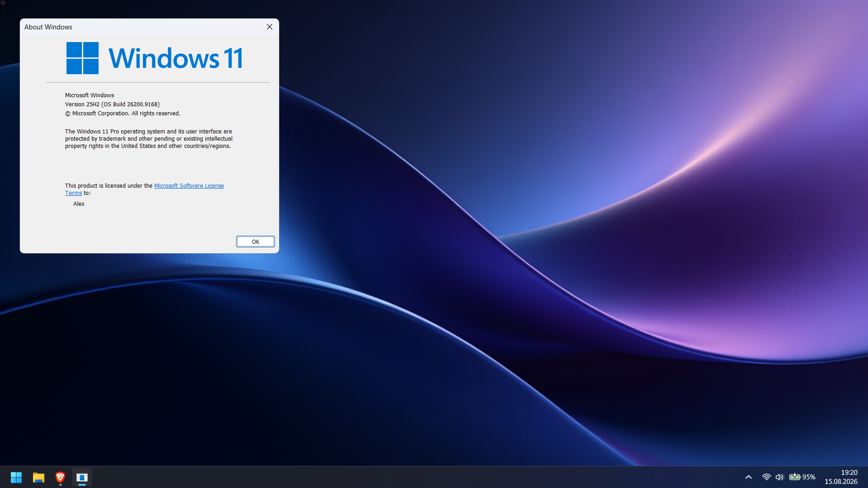Open Brave browser from taskbar
This screenshot has width=868, height=488.
click(60, 477)
